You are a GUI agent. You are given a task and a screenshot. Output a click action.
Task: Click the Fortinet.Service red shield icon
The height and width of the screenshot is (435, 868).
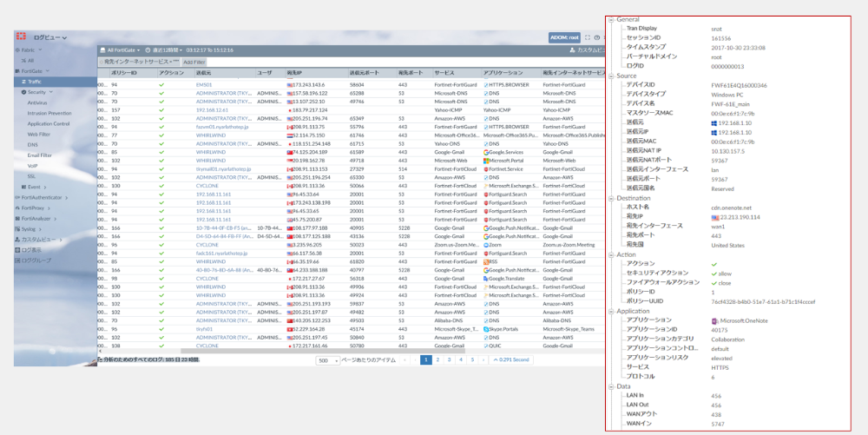click(485, 168)
